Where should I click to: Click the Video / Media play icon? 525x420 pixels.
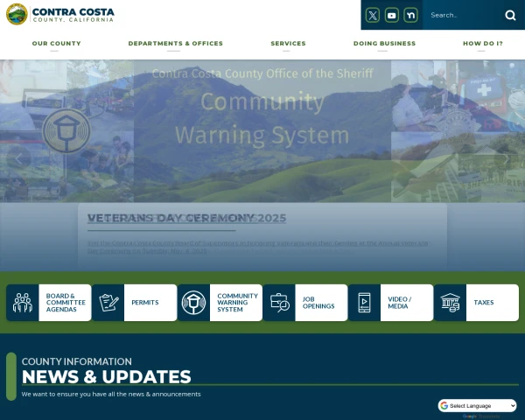pyautogui.click(x=364, y=303)
